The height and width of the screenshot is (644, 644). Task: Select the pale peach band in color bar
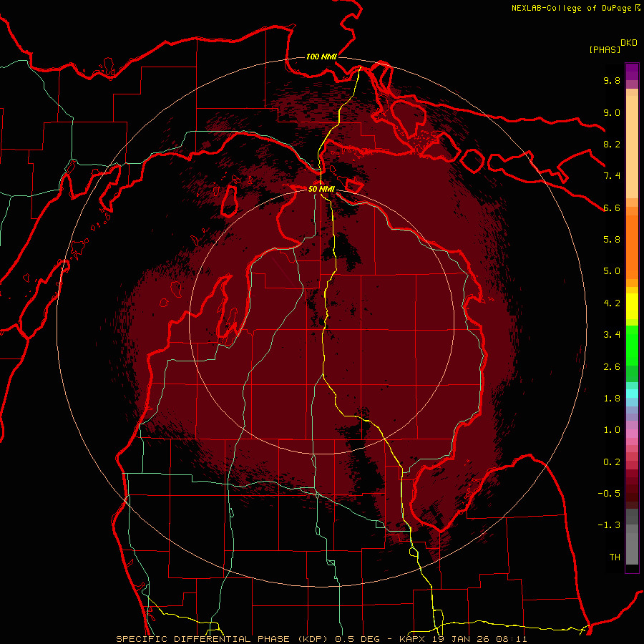pyautogui.click(x=632, y=147)
